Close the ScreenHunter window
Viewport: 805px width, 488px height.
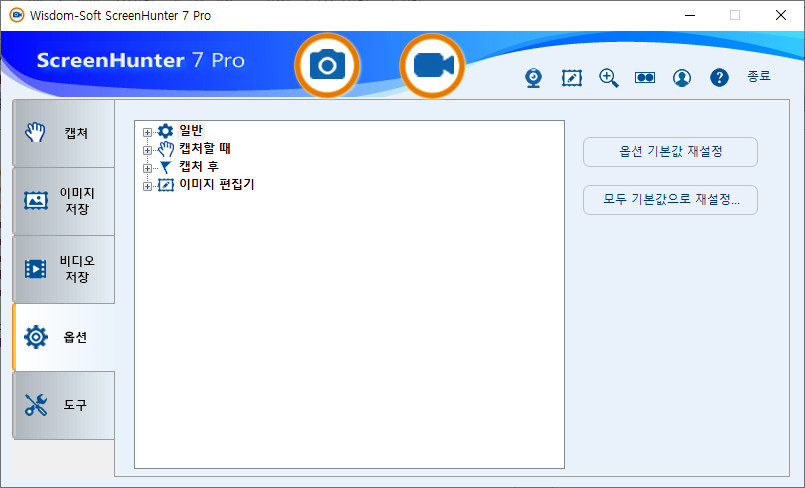pyautogui.click(x=781, y=15)
